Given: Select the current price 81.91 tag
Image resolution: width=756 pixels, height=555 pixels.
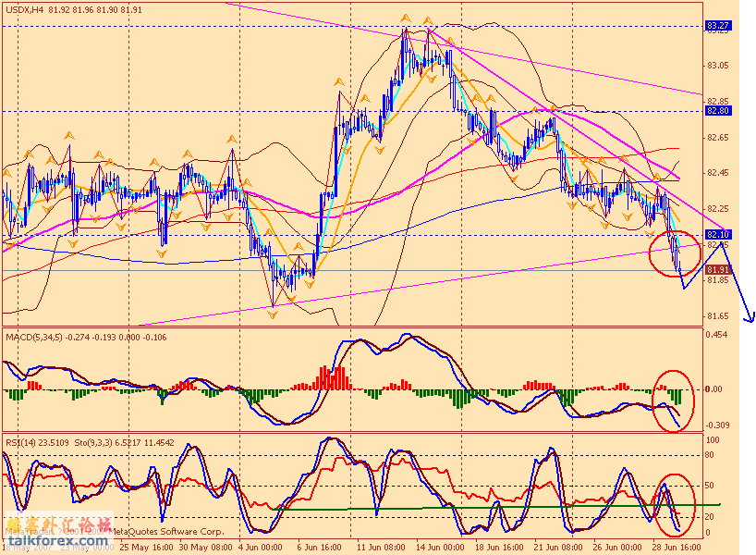Looking at the screenshot, I should (718, 270).
